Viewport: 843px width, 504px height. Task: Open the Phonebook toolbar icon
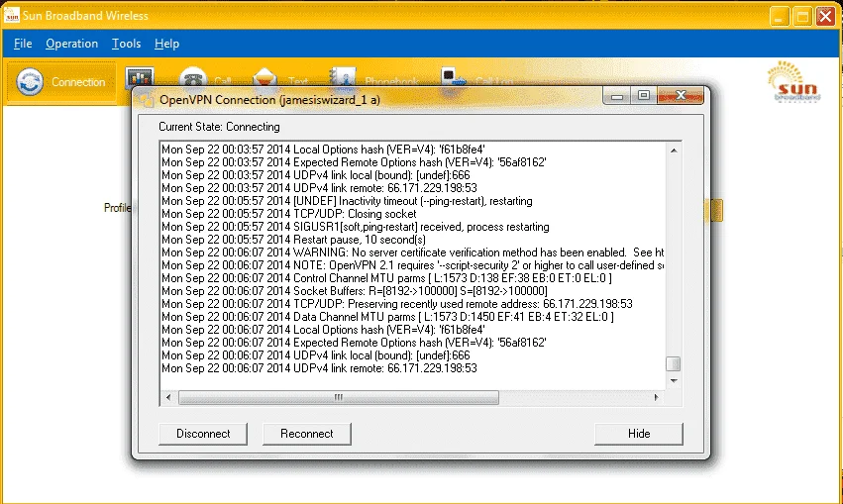(x=343, y=77)
